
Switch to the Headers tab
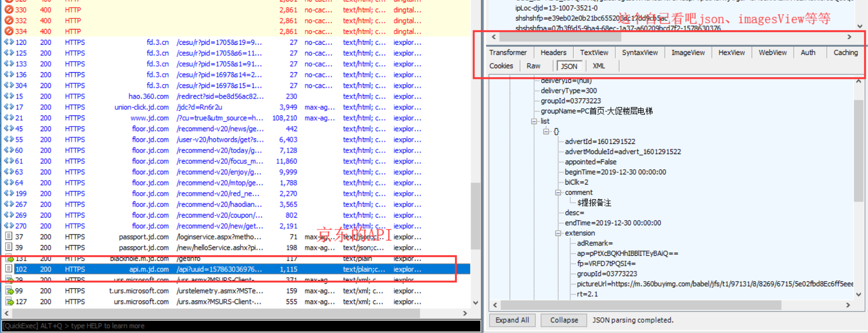(x=553, y=52)
